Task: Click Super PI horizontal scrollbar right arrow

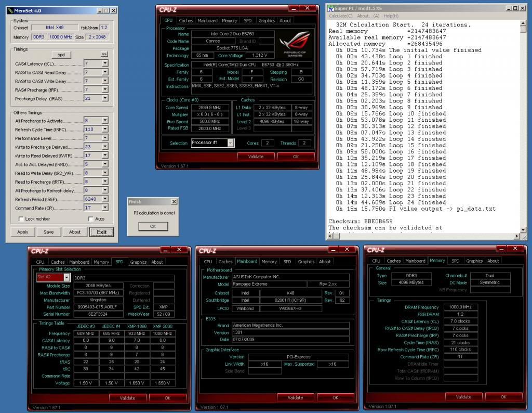Action: pyautogui.click(x=517, y=236)
